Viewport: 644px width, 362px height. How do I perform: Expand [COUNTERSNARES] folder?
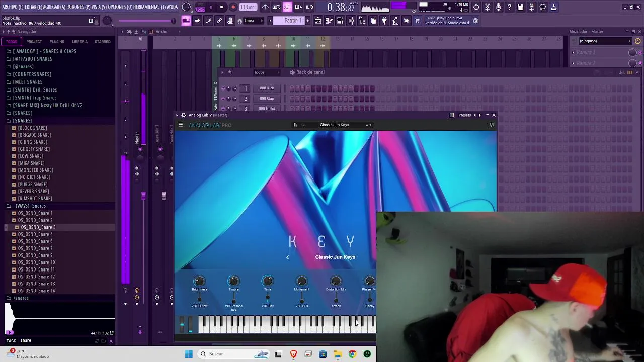(32, 74)
